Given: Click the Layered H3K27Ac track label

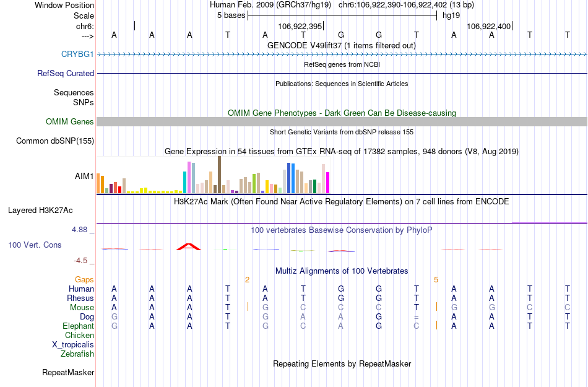Looking at the screenshot, I should 40,211.
